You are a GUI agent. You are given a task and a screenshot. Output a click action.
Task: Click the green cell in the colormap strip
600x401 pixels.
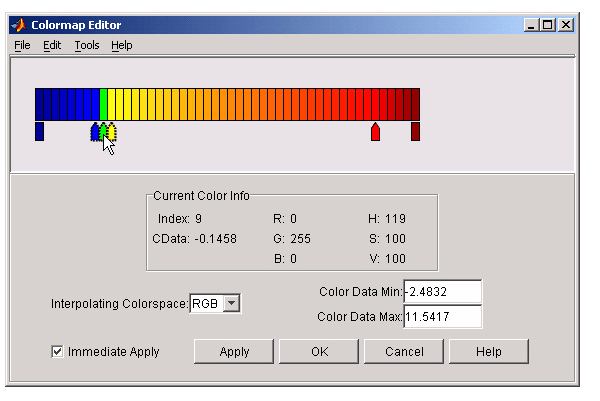click(x=103, y=104)
